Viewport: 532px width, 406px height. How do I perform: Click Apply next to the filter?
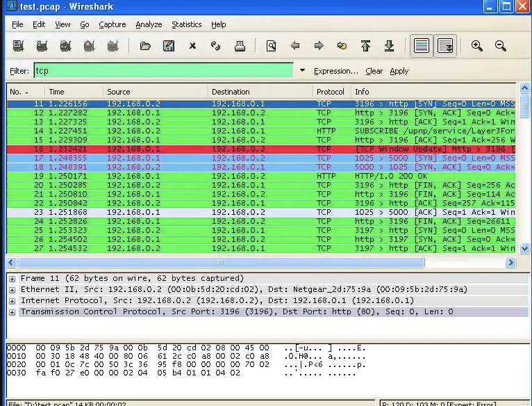pos(399,71)
